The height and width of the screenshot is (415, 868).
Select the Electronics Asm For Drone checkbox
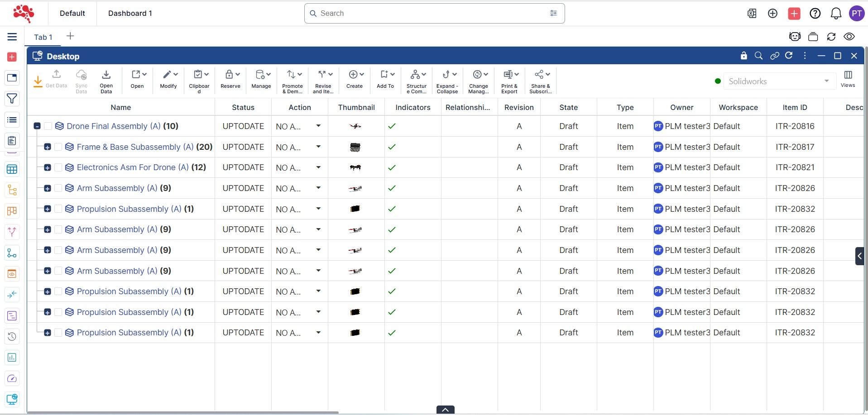coord(58,167)
